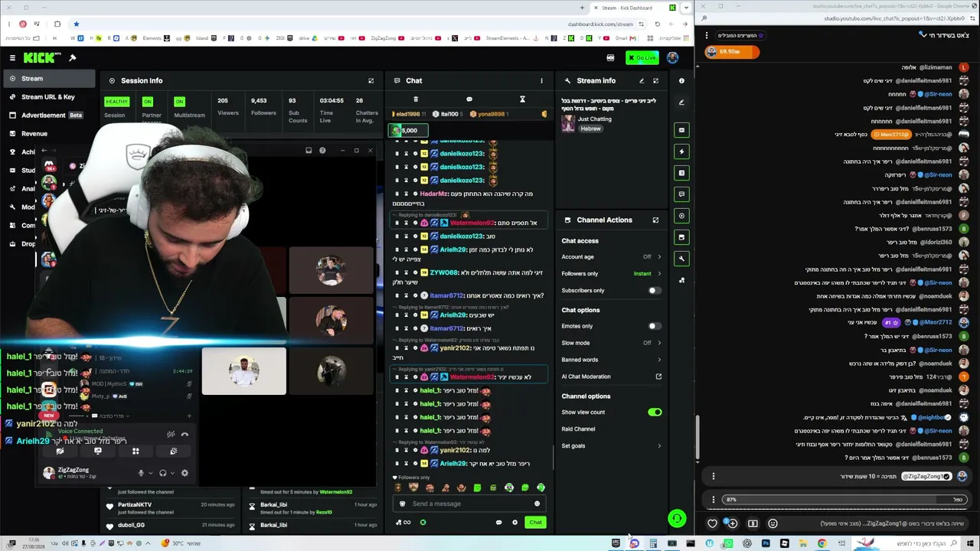The width and height of the screenshot is (980, 551).
Task: Click Chrome icon in the Windows taskbar
Action: [822, 543]
